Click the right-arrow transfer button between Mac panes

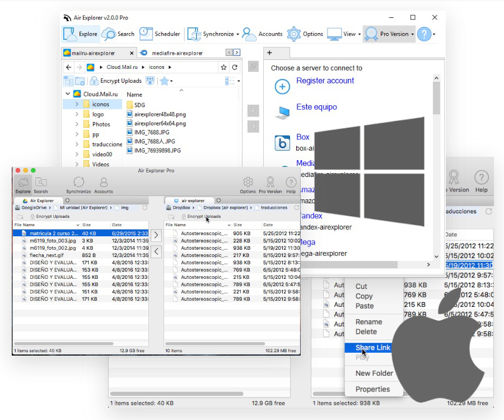(156, 235)
